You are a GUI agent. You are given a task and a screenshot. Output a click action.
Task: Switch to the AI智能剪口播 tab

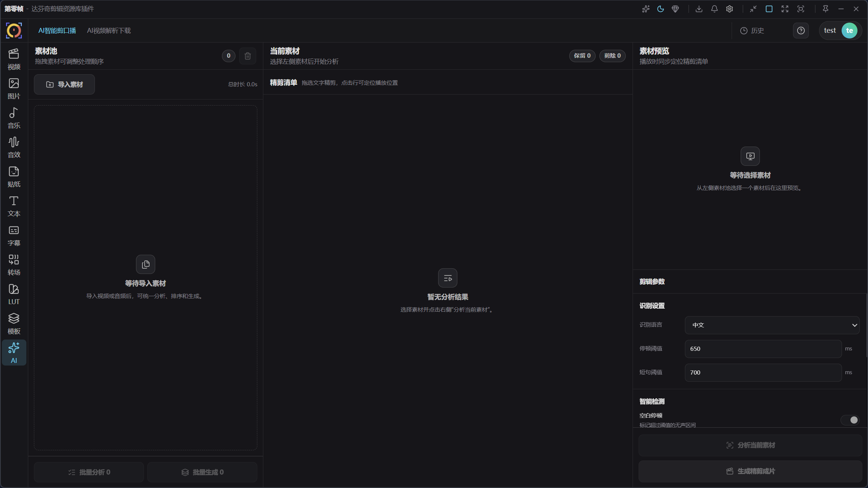57,31
